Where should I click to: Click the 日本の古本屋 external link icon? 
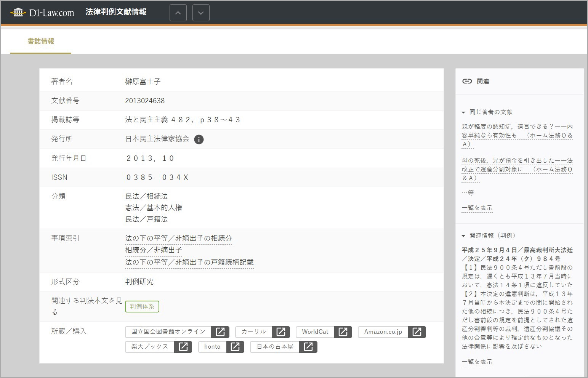pyautogui.click(x=308, y=347)
